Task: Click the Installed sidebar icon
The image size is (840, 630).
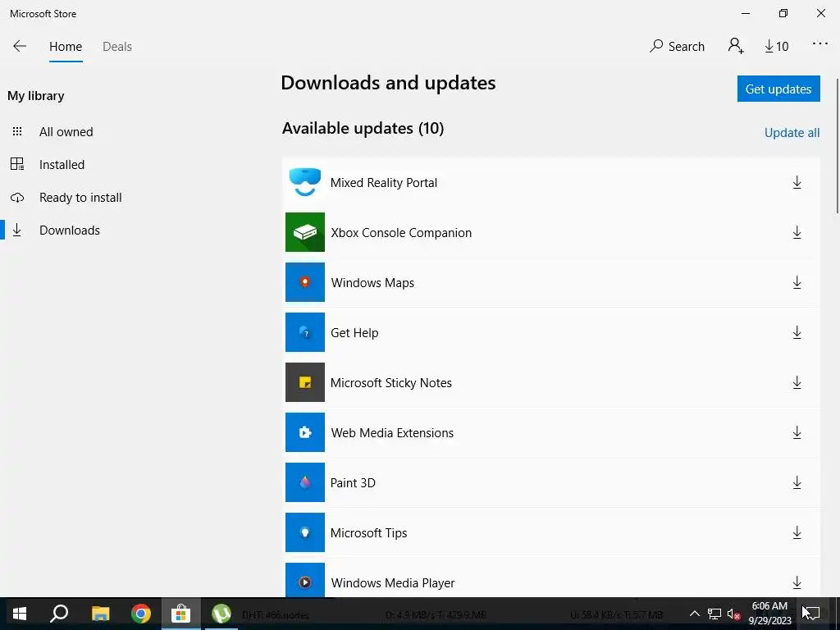Action: 17,164
